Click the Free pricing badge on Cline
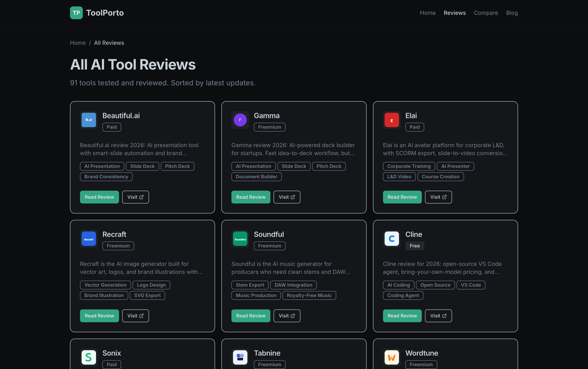 [415, 246]
